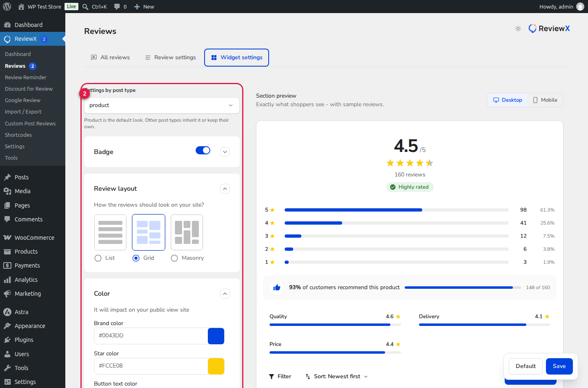Click the Filter funnel icon
Viewport: 588px width, 388px height.
272,377
